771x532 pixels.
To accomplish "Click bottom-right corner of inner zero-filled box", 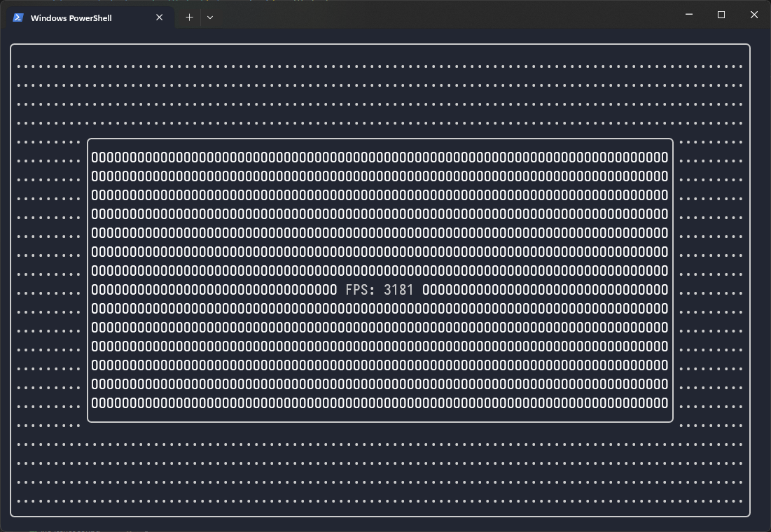I will [x=672, y=421].
